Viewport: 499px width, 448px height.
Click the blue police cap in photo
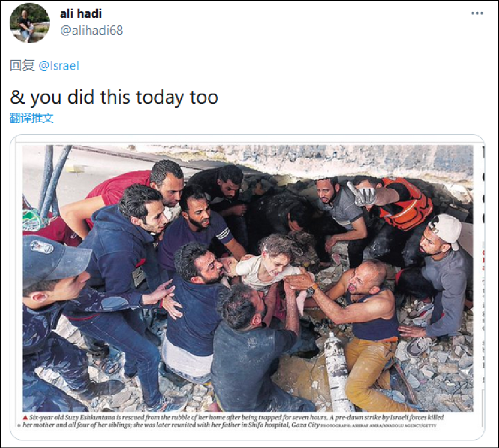(53, 258)
